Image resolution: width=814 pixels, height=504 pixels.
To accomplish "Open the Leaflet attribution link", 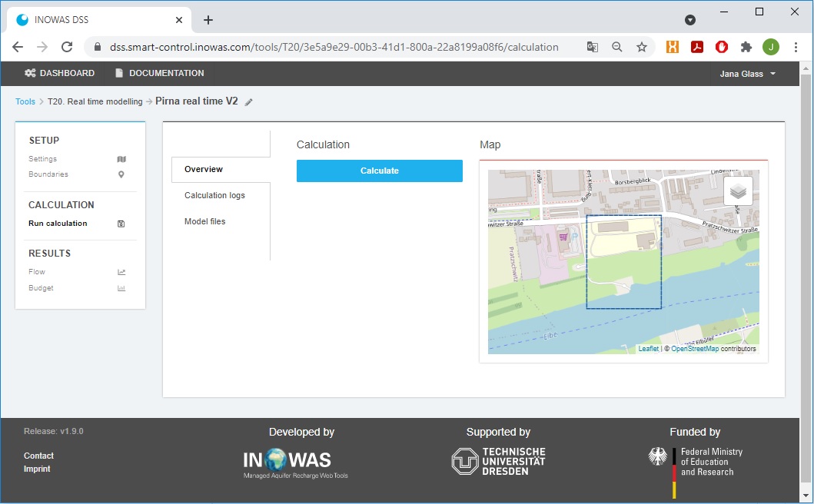I will tap(649, 349).
